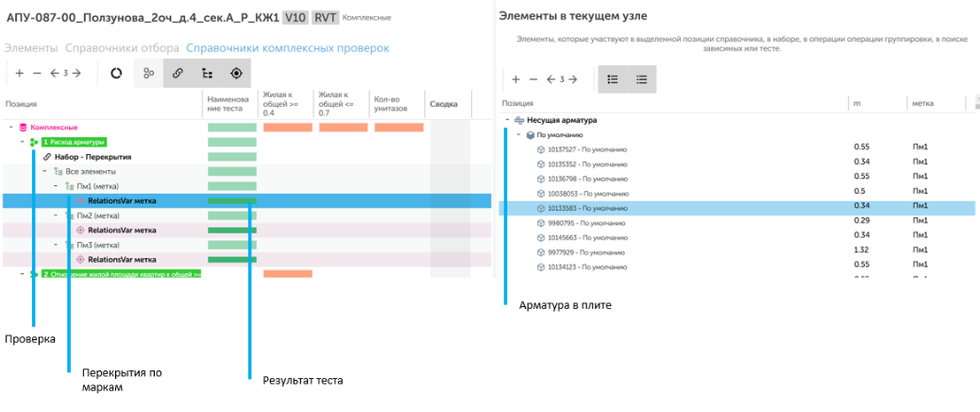Click the RVT format badge
Image resolution: width=980 pixels, height=412 pixels.
(x=325, y=18)
